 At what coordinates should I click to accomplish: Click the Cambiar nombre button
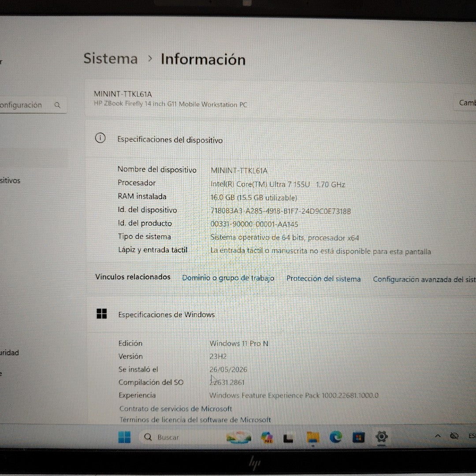tap(465, 103)
